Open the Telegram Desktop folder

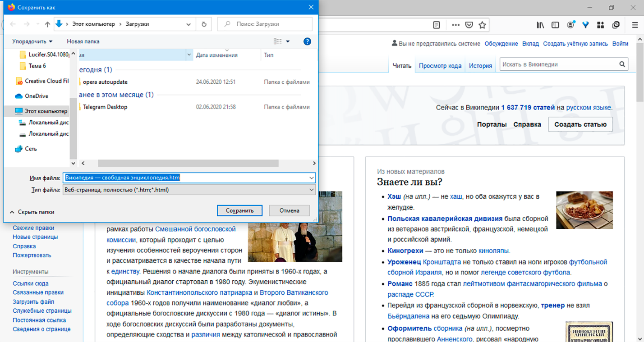click(105, 107)
